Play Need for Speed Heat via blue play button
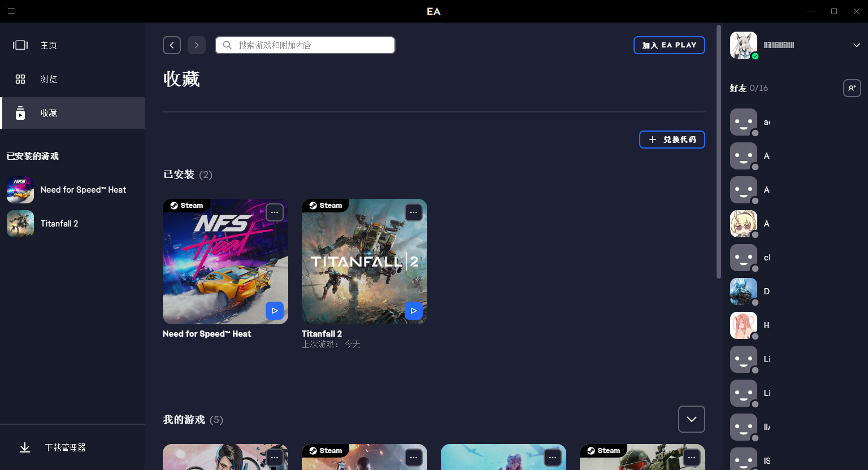 275,311
